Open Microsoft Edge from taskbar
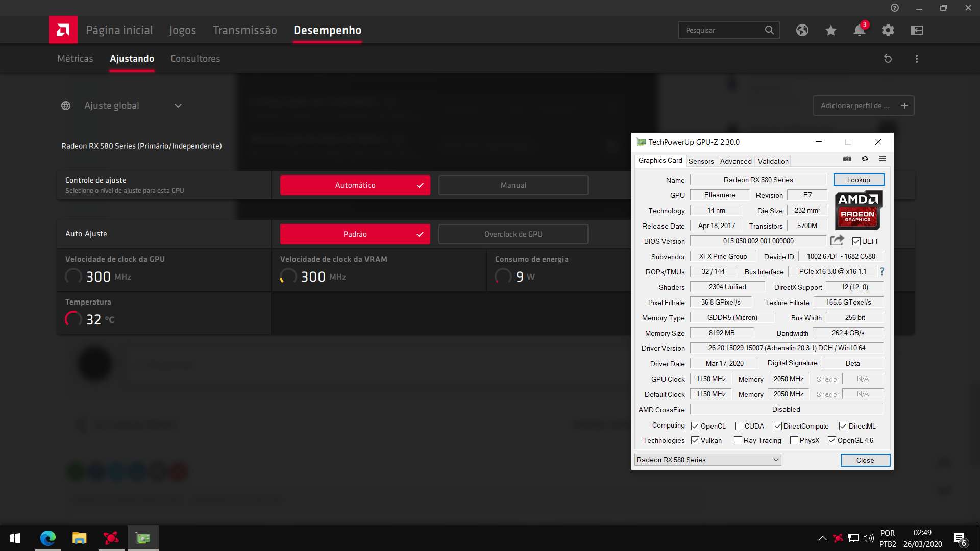Screen dimensions: 980x551 coord(48,538)
